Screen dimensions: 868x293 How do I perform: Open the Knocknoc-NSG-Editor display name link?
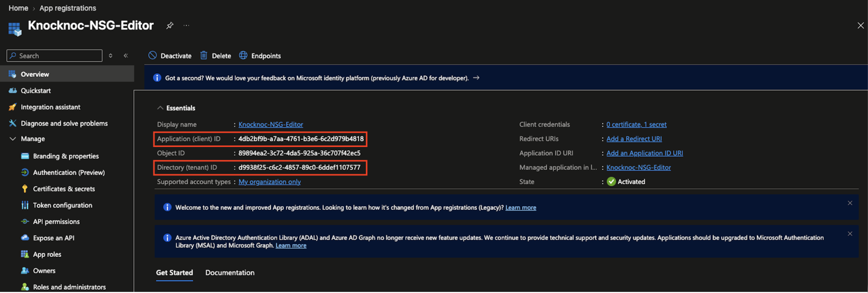(271, 125)
